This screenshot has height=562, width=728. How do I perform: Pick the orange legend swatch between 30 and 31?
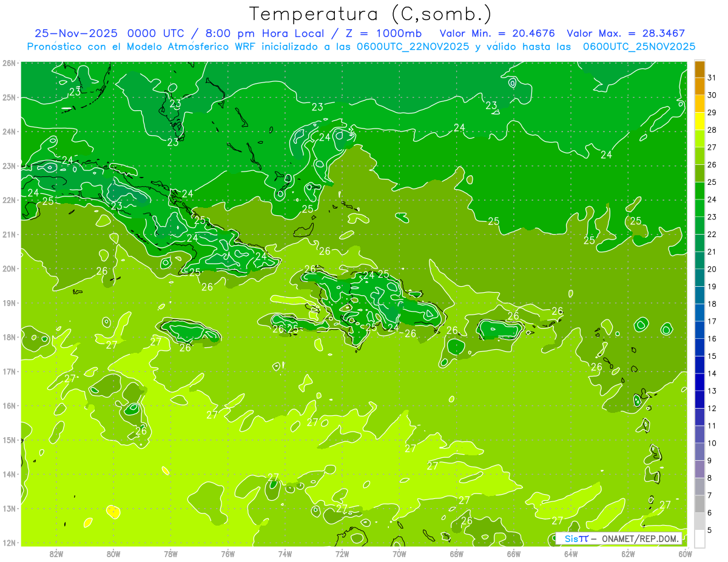[x=699, y=86]
